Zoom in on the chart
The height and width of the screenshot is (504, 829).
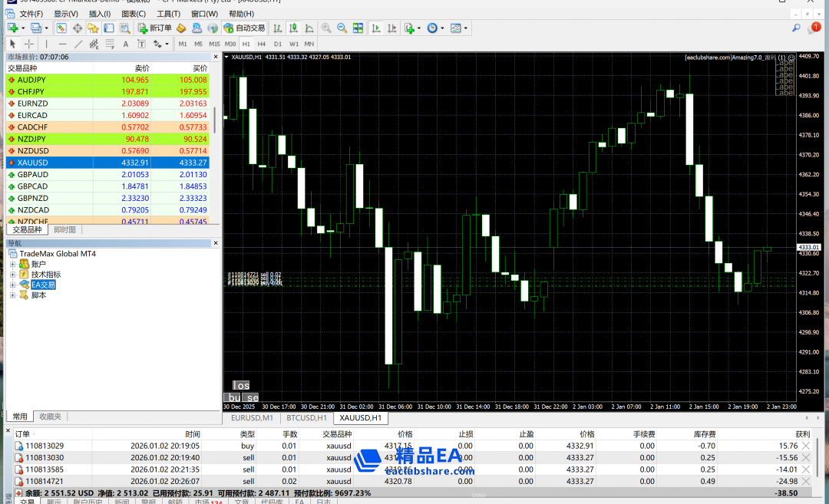point(326,28)
